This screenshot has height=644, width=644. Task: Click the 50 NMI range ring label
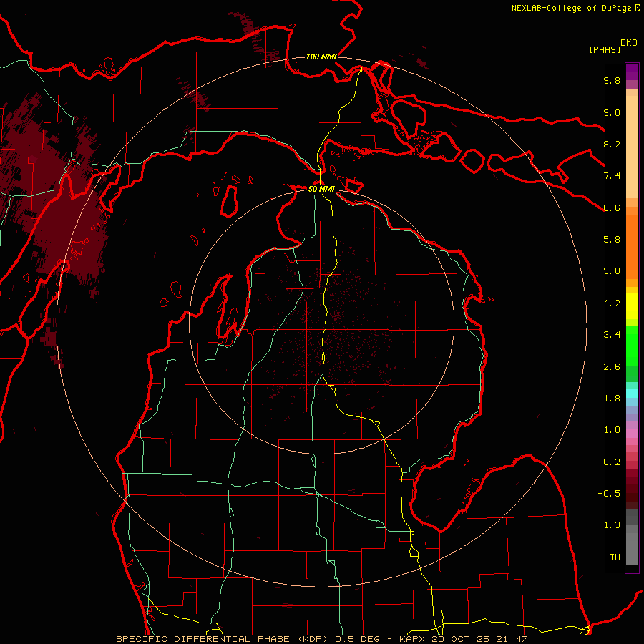(321, 189)
